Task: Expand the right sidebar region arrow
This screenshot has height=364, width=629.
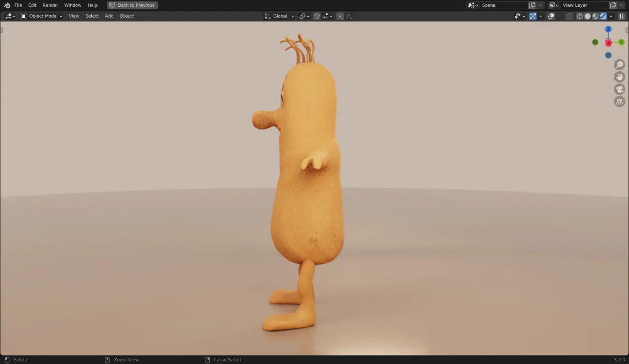Action: click(627, 30)
